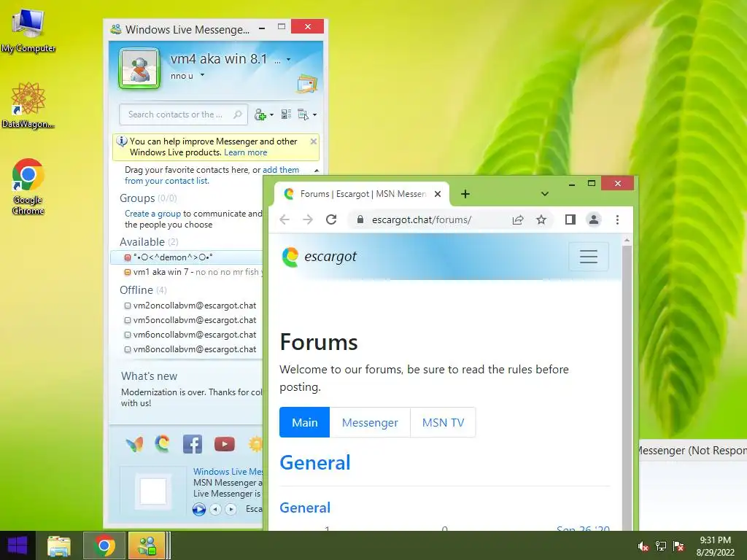Click the What's new heading
This screenshot has height=560, width=747.
[x=149, y=376]
